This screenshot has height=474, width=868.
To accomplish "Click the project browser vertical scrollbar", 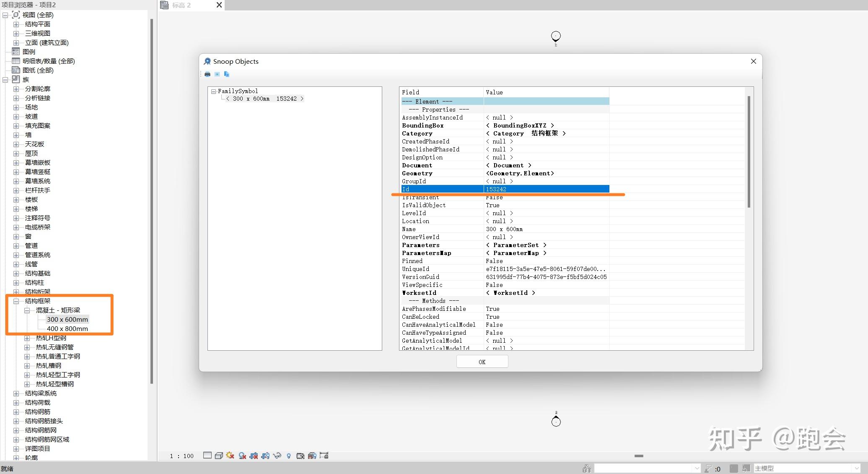I will (151, 201).
